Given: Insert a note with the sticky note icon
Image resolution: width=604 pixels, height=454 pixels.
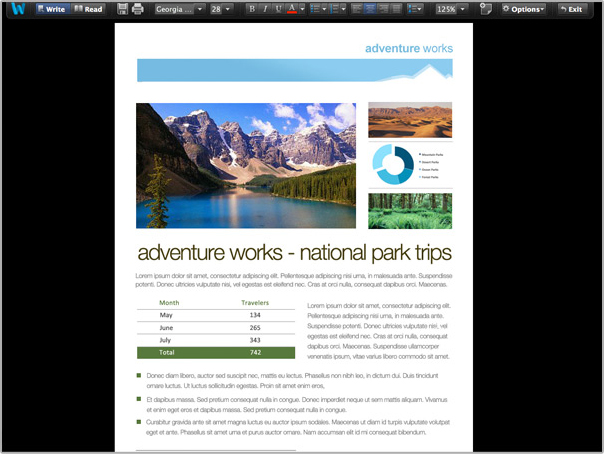Looking at the screenshot, I should (485, 9).
